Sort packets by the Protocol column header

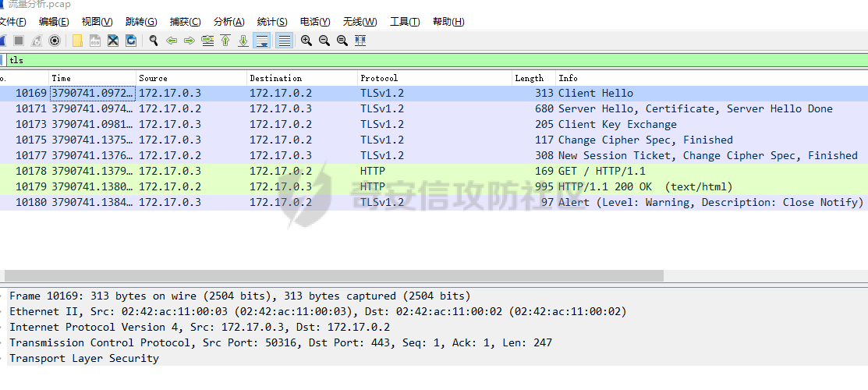point(379,78)
